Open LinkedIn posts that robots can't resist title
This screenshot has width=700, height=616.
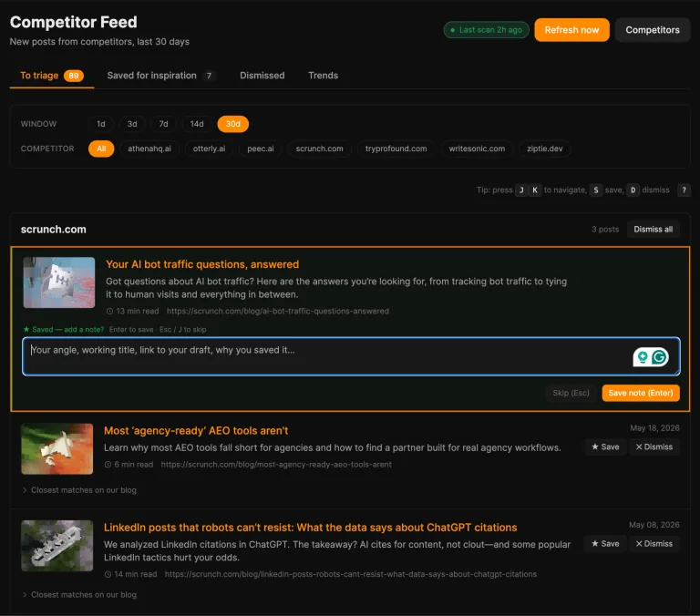310,528
